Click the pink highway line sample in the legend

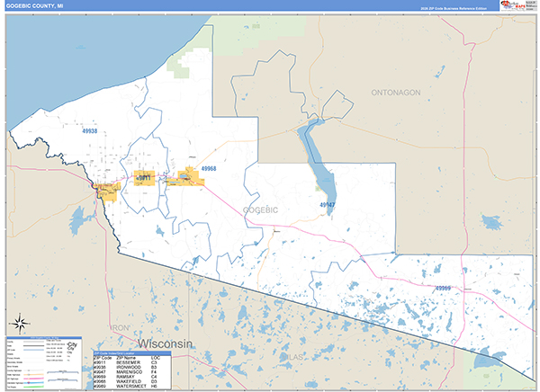[x=33, y=379]
